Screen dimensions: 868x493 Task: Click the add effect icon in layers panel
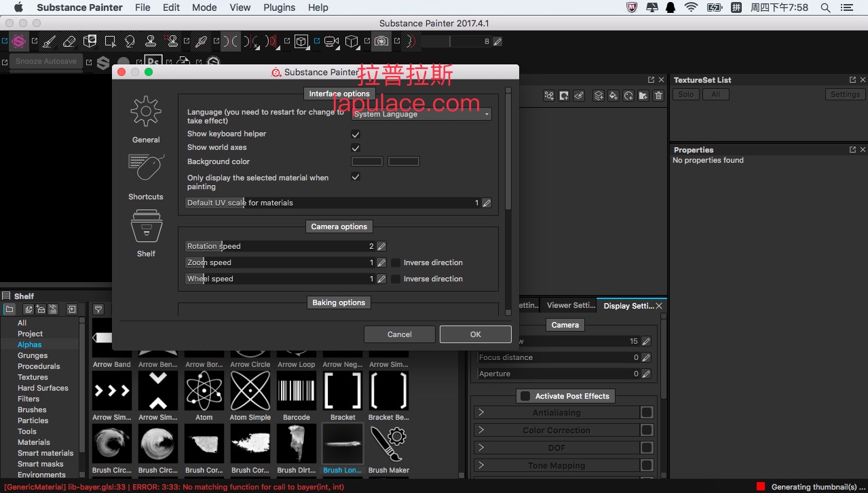pyautogui.click(x=549, y=96)
